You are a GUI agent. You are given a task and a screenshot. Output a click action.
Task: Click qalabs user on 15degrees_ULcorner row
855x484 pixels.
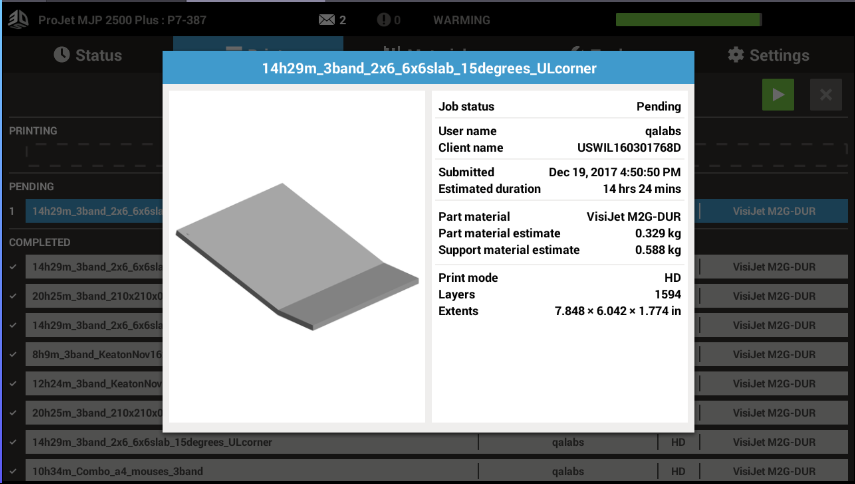(x=567, y=442)
